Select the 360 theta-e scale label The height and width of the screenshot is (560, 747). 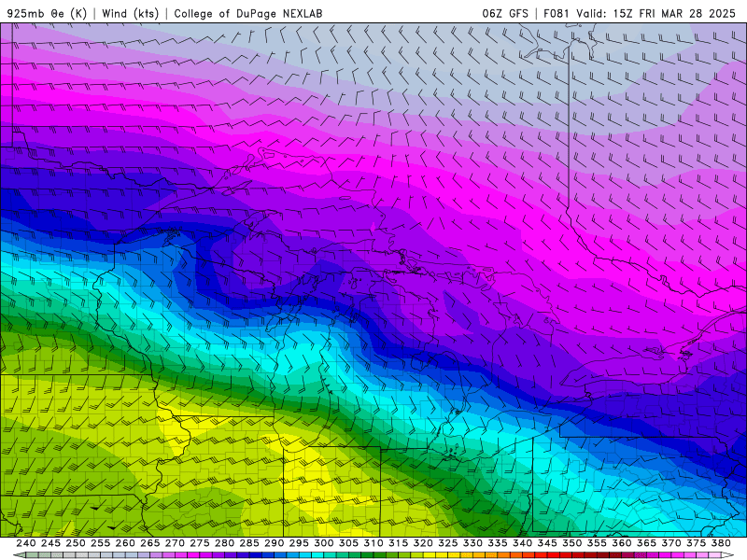pyautogui.click(x=621, y=543)
